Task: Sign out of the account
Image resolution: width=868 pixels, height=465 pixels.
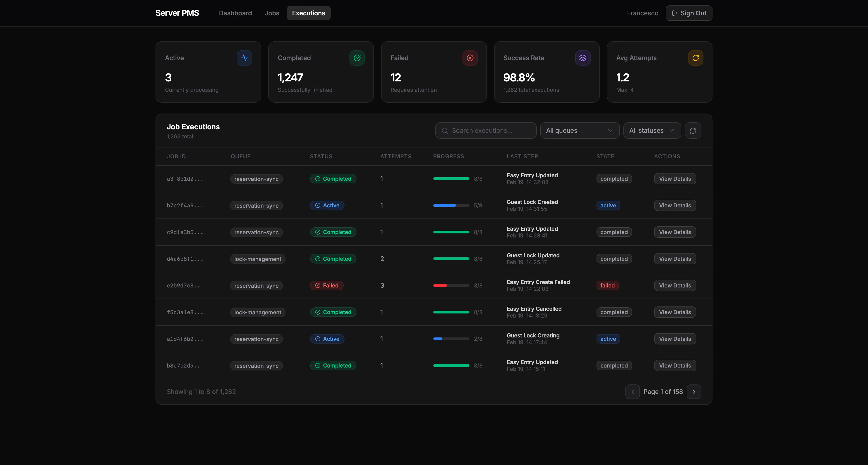Action: pyautogui.click(x=689, y=13)
